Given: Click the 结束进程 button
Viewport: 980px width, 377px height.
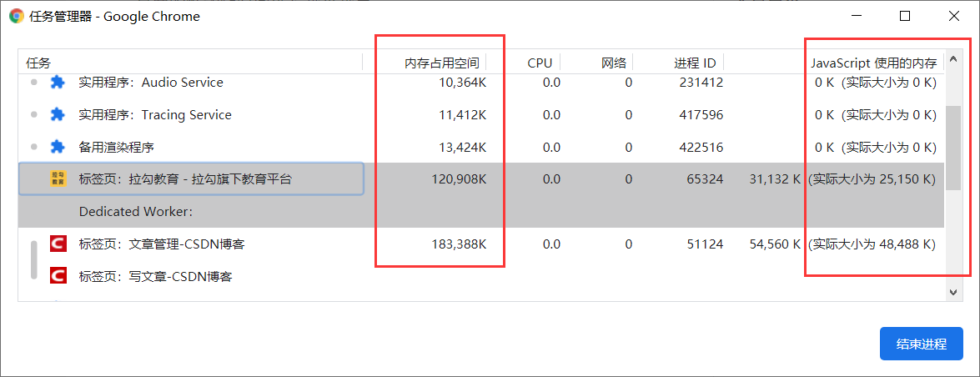Looking at the screenshot, I should click(922, 344).
